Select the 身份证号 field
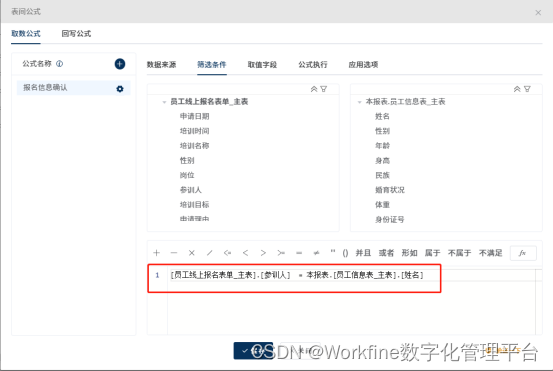 click(390, 219)
